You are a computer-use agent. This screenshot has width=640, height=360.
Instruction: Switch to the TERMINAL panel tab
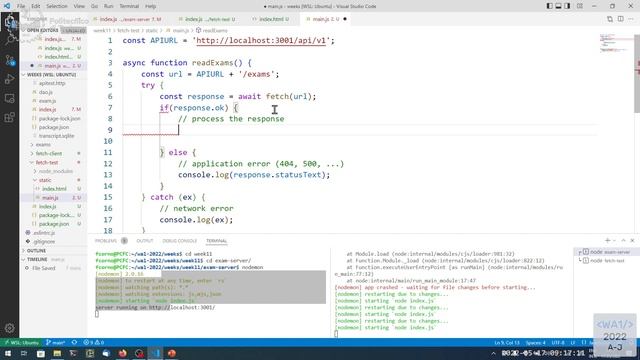[216, 241]
